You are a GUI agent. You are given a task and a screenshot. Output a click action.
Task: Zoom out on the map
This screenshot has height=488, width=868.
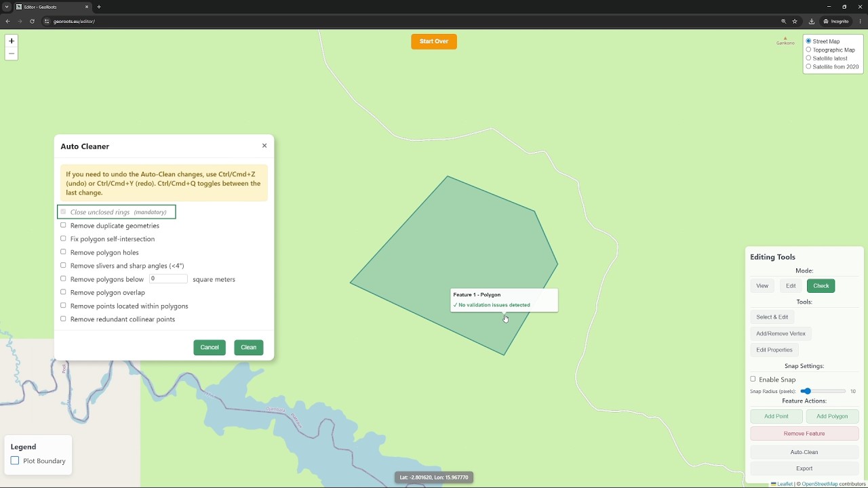coord(12,54)
